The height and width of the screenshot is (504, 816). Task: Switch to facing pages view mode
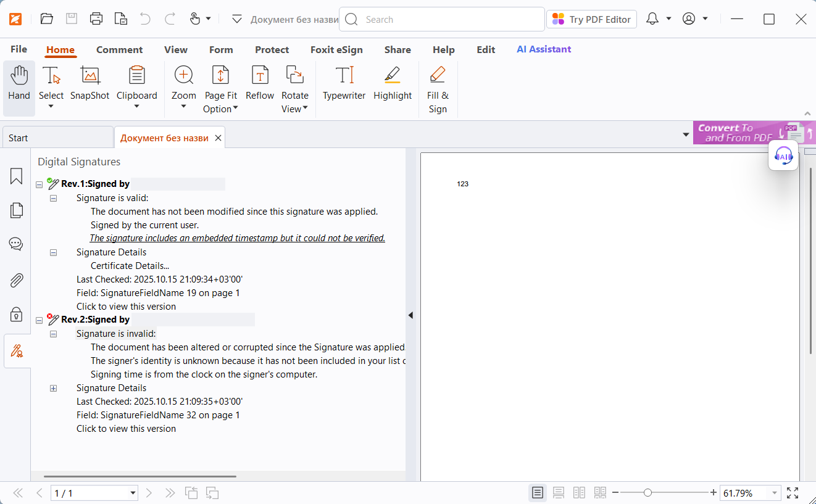coord(579,493)
